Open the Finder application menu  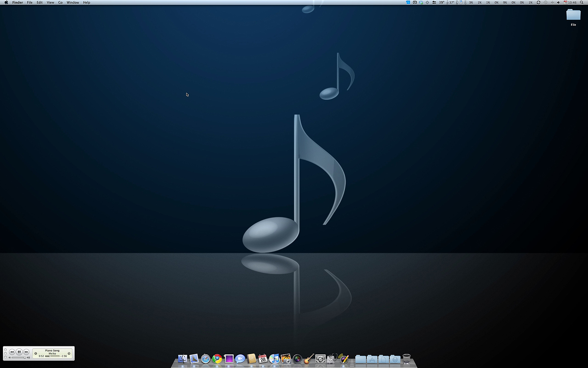coord(18,3)
